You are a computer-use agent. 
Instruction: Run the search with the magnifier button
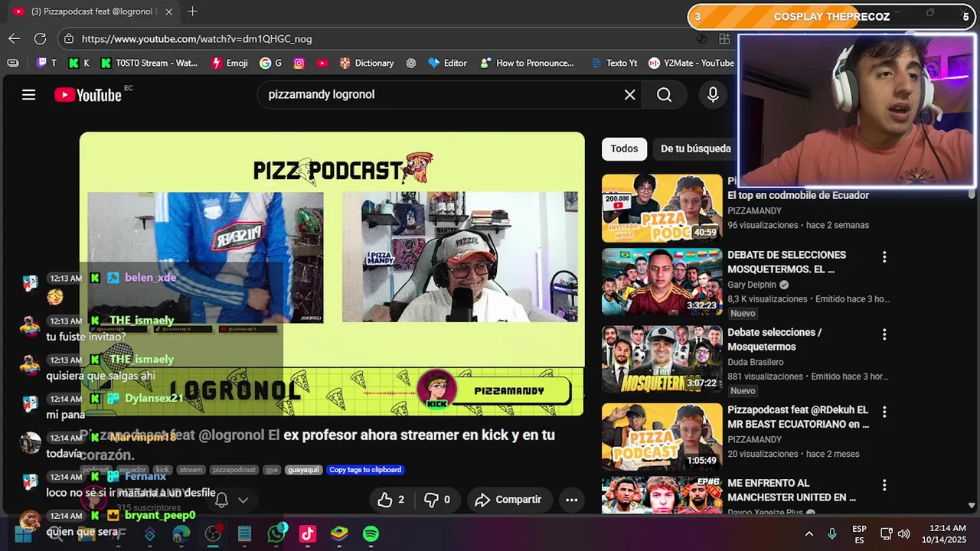click(664, 95)
